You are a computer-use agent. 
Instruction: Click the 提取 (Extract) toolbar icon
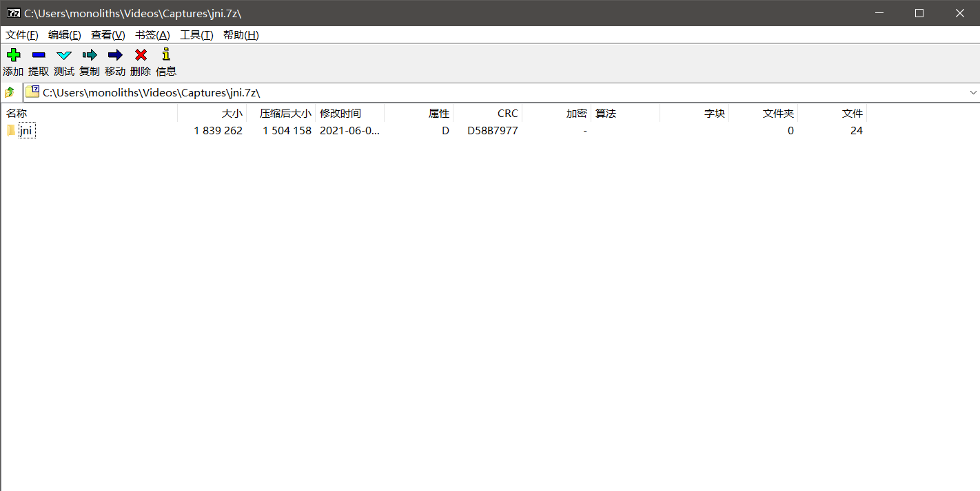point(39,54)
